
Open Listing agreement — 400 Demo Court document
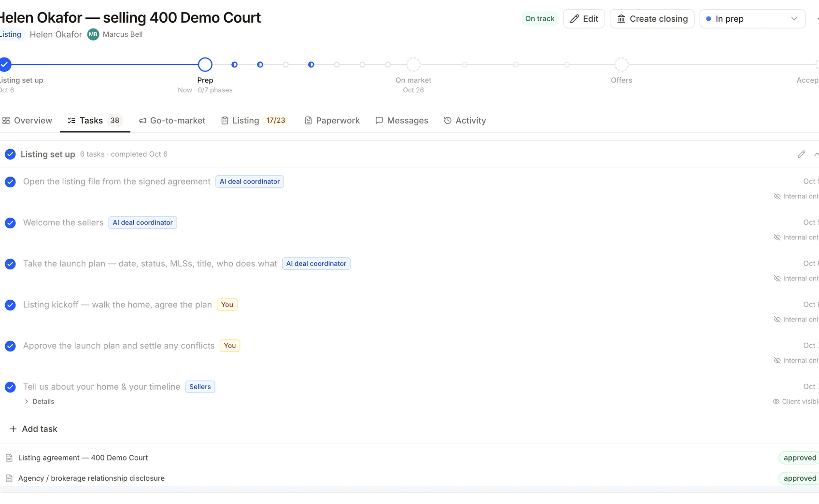point(83,458)
